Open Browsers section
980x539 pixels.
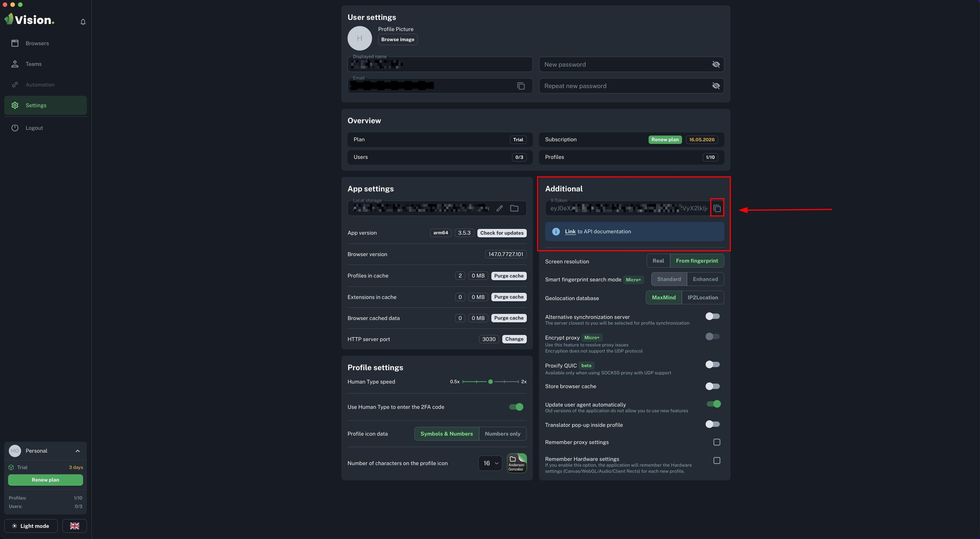coord(45,43)
